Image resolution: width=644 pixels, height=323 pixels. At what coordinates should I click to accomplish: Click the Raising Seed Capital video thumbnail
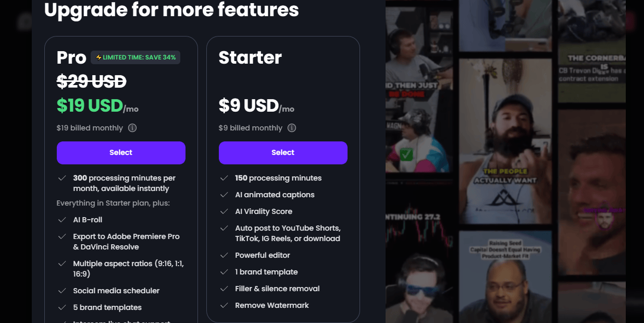coord(504,277)
